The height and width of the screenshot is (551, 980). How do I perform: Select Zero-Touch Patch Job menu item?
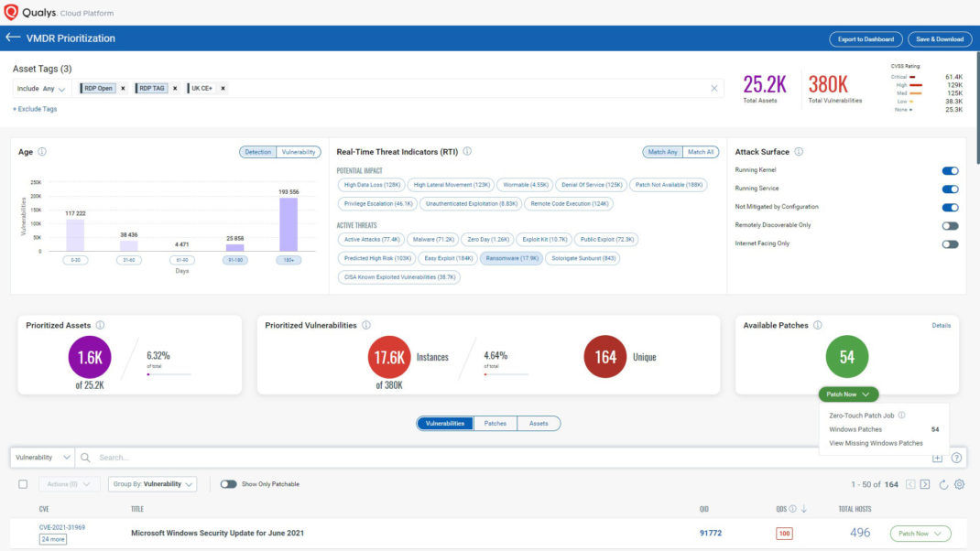tap(861, 416)
